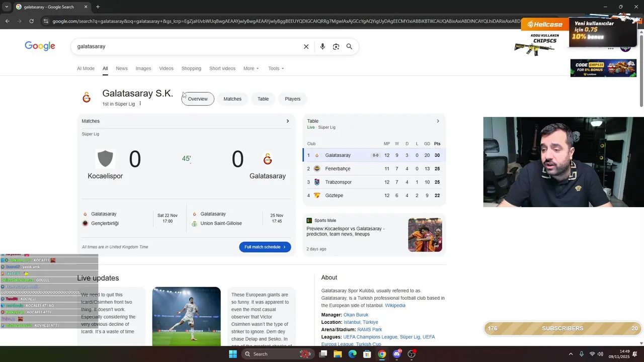Open Discord from the taskbar
This screenshot has width=644, height=362.
point(397,354)
